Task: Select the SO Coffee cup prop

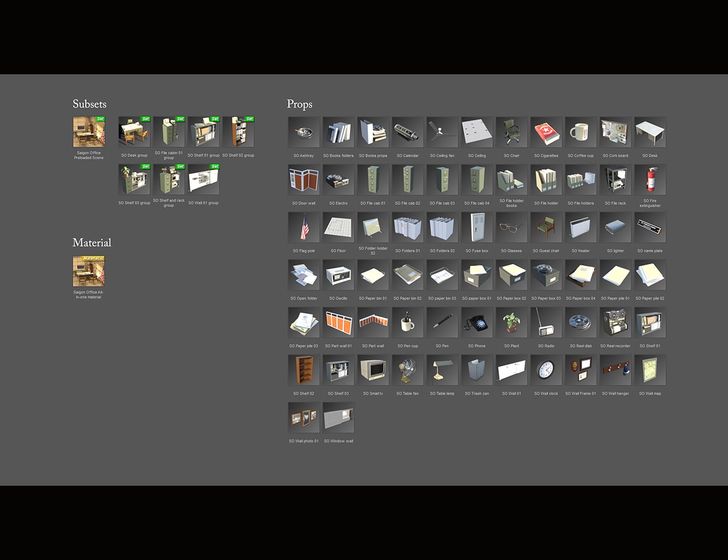Action: coord(581,132)
